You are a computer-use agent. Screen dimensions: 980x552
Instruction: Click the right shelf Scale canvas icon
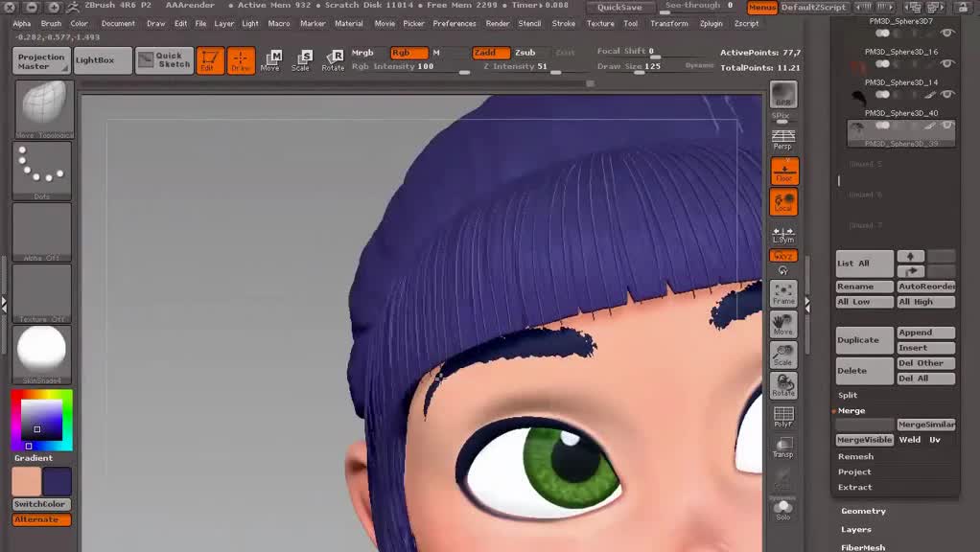pyautogui.click(x=783, y=354)
